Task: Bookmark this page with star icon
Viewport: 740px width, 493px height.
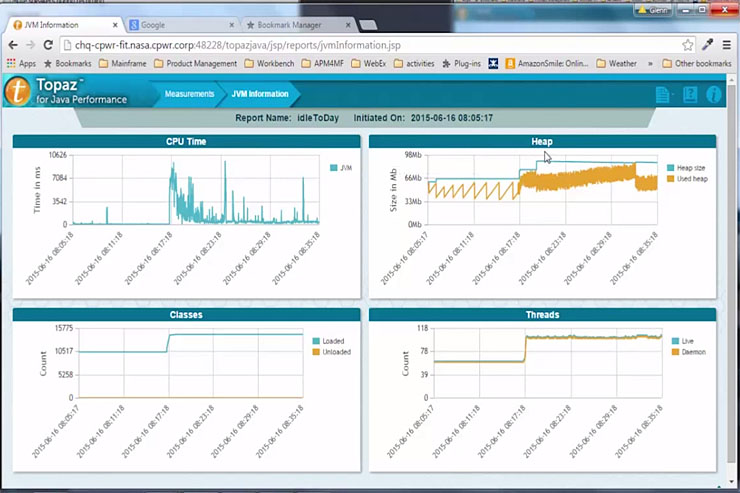Action: click(687, 45)
